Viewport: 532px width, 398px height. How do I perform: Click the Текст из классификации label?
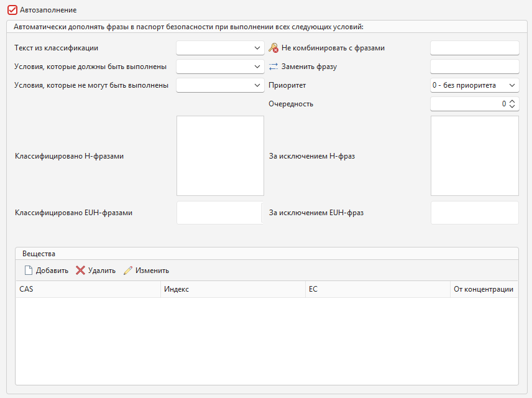[x=57, y=48]
